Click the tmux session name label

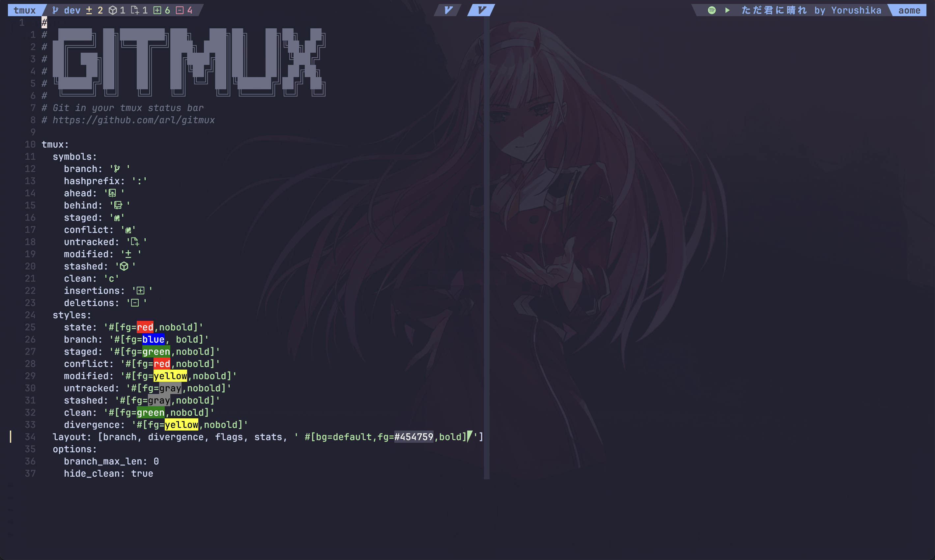[24, 10]
